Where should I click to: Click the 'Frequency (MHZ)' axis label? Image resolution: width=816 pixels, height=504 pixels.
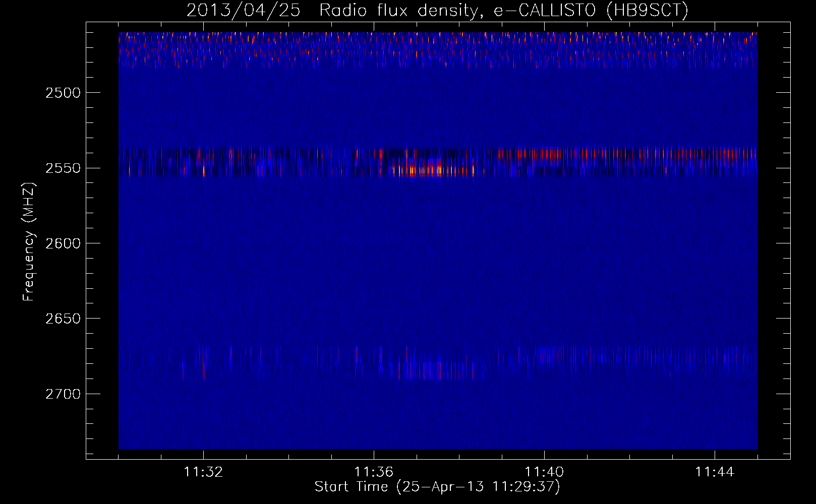point(29,242)
